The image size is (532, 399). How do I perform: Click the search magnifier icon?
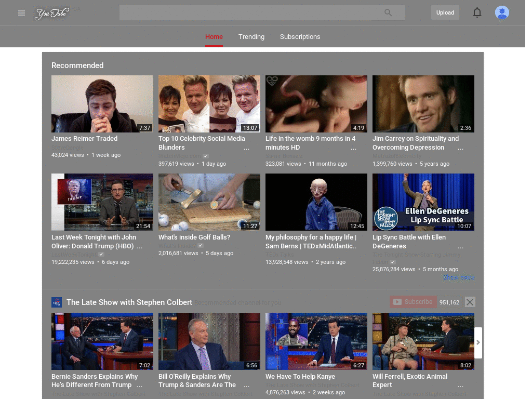(388, 12)
